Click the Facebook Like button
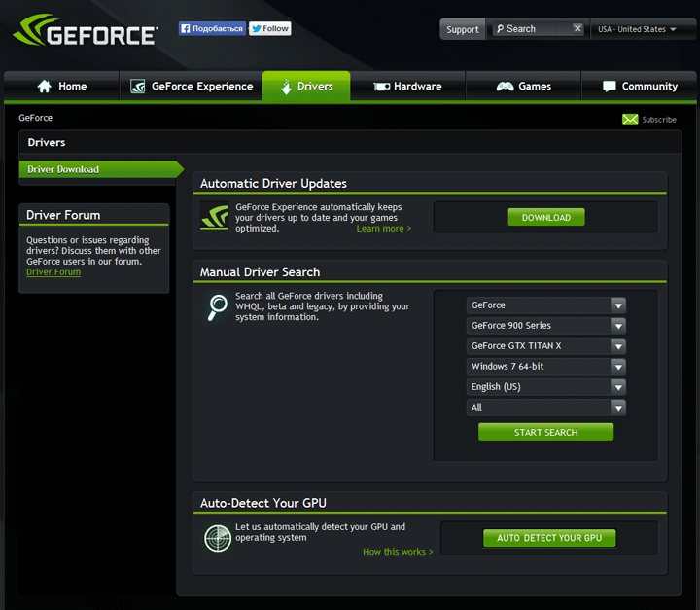 click(x=212, y=28)
